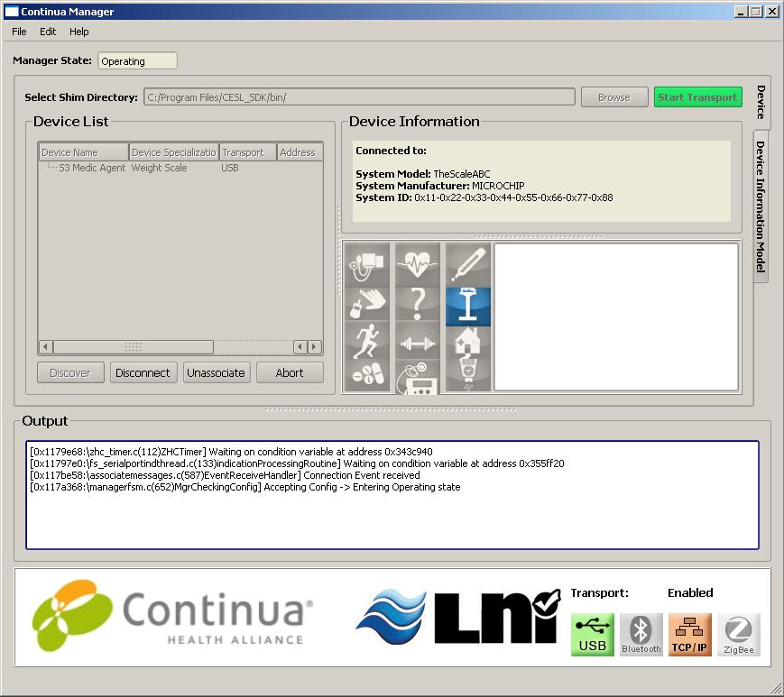Screen dimensions: 784x697
Task: Click the Bluetooth transport icon
Action: click(x=641, y=635)
